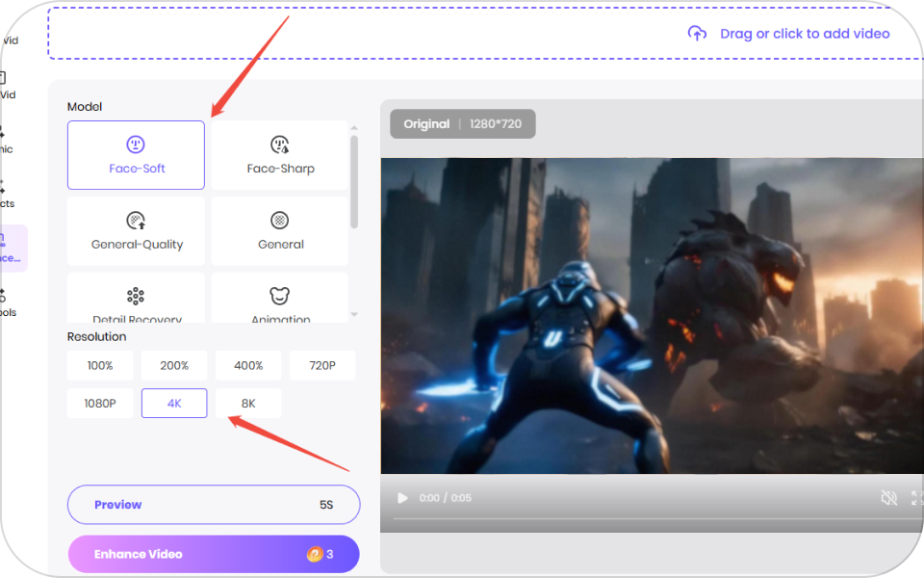Set resolution to 4K
924x578 pixels.
click(174, 404)
